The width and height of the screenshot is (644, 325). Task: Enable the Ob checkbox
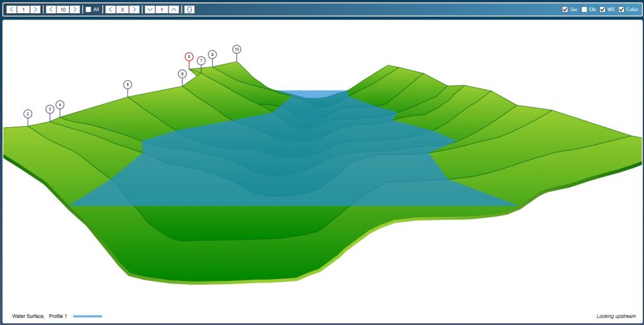click(584, 9)
